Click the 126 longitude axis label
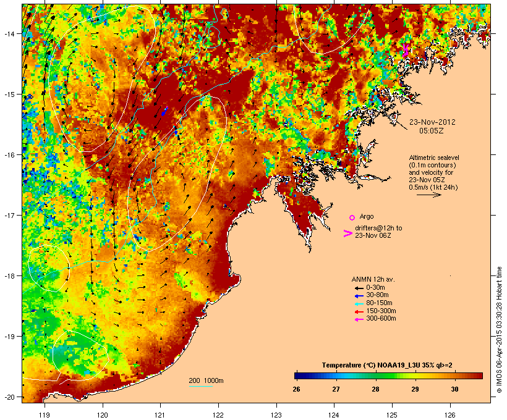 [450, 415]
